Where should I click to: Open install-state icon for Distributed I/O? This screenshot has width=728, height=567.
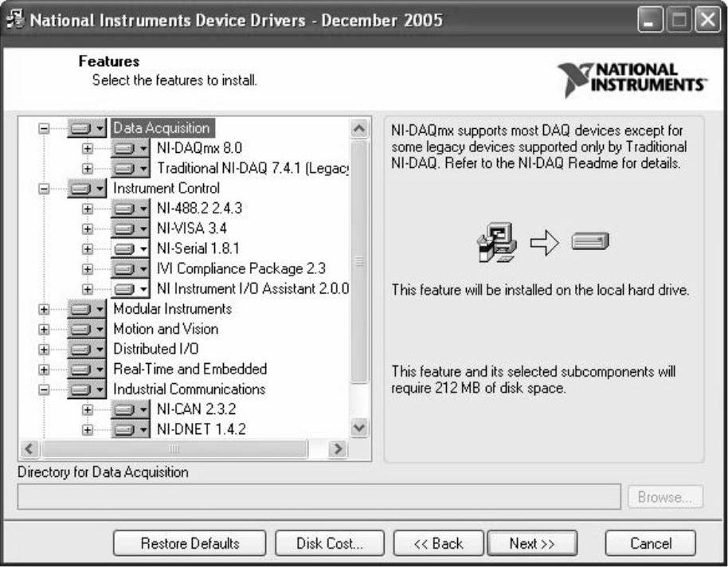[87, 349]
